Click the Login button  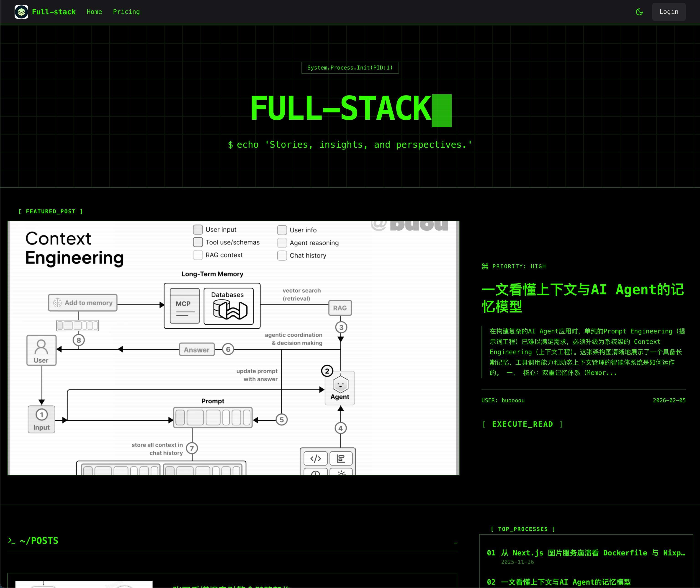(668, 12)
